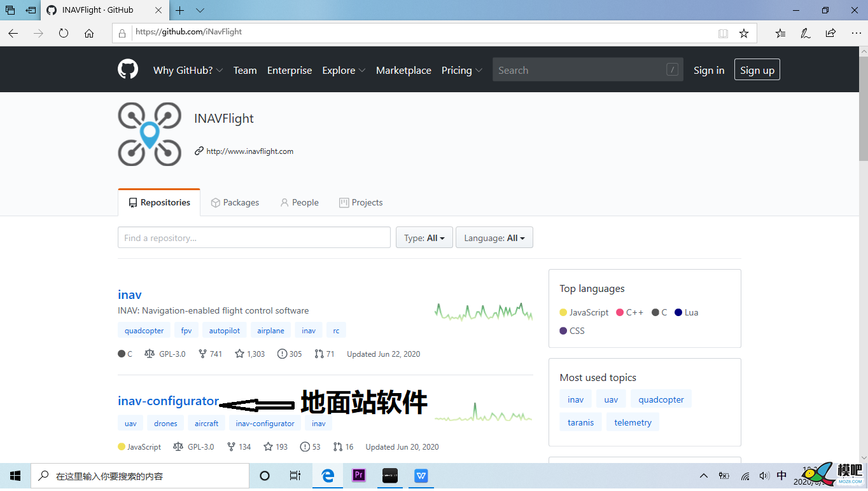Open browser settings and more menu

pyautogui.click(x=855, y=33)
